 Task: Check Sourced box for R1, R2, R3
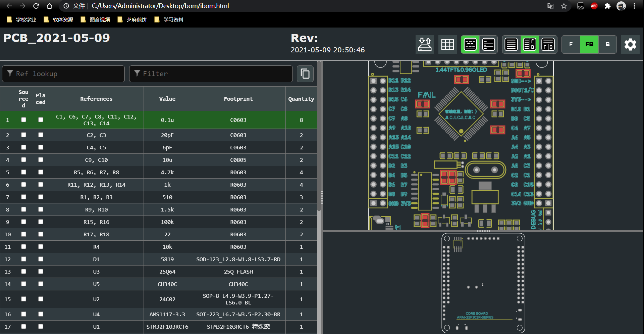click(23, 197)
